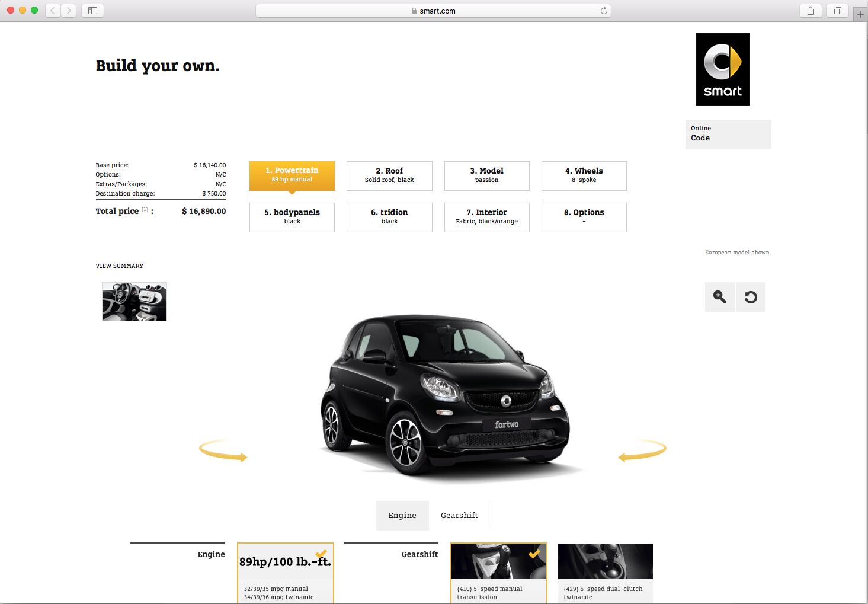Screen dimensions: 868x604
Task: Open step 7. Interior
Action: click(x=487, y=218)
